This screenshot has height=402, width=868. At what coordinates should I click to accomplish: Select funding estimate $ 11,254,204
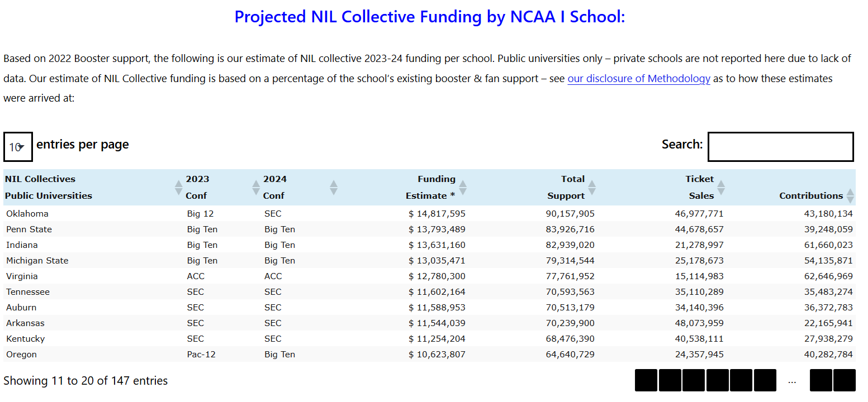click(437, 339)
